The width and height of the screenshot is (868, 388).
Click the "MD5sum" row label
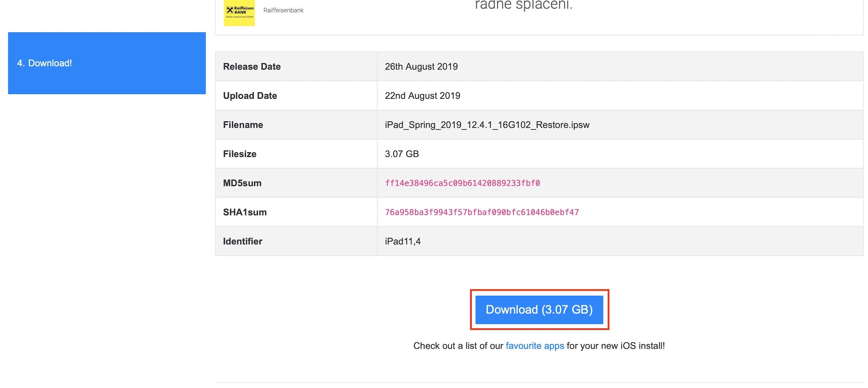click(x=242, y=183)
